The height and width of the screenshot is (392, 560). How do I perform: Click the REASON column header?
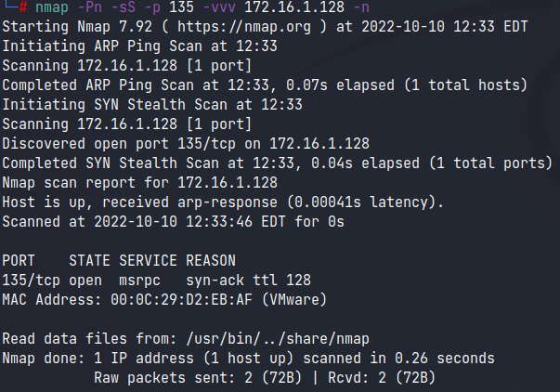211,260
